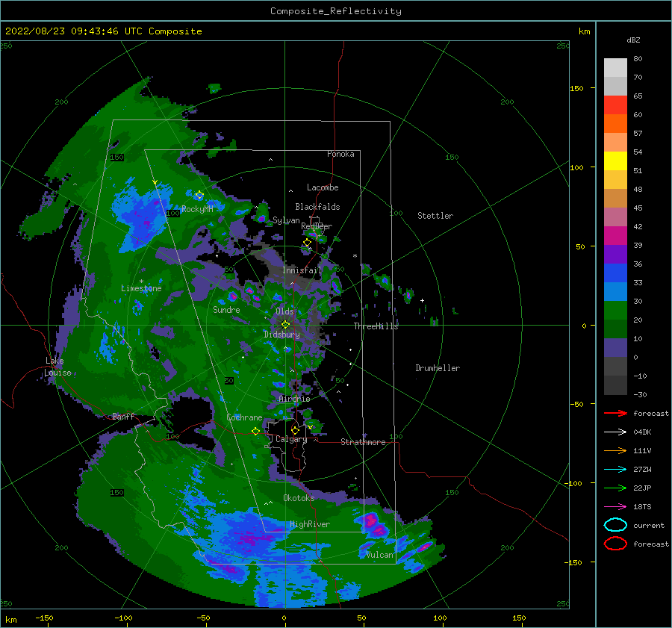Click the Limestone map label
Screen dimensions: 672x628
(141, 288)
